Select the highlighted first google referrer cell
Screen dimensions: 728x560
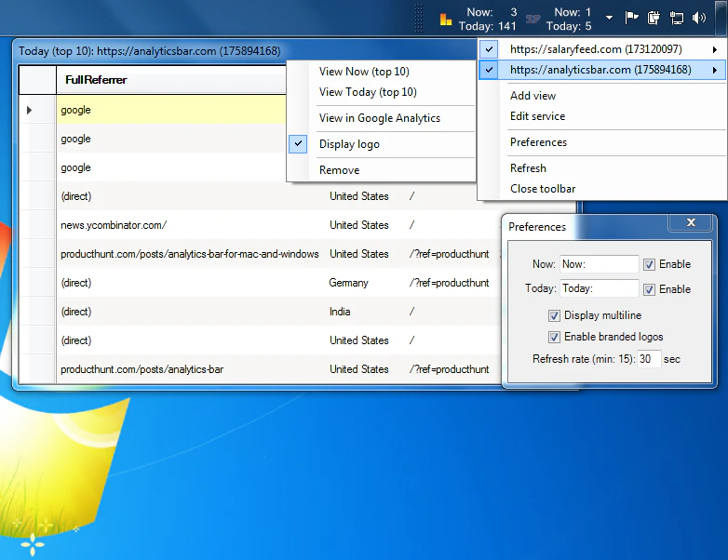tap(171, 110)
